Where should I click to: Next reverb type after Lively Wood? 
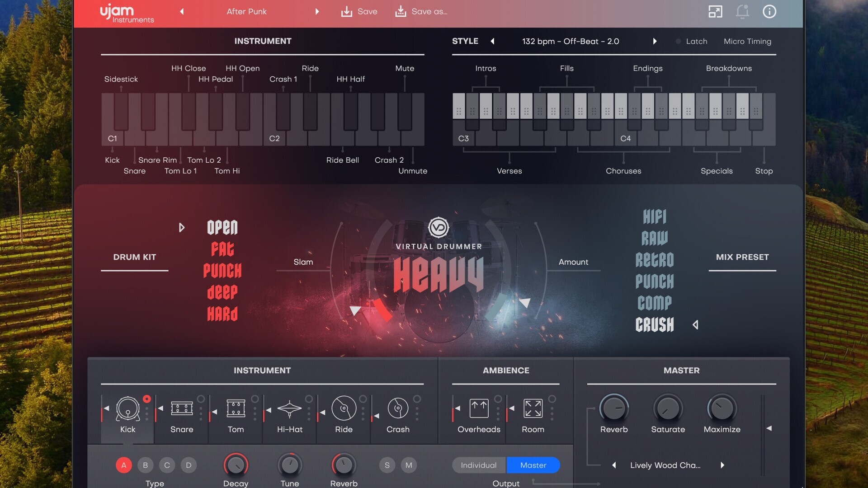(x=722, y=465)
